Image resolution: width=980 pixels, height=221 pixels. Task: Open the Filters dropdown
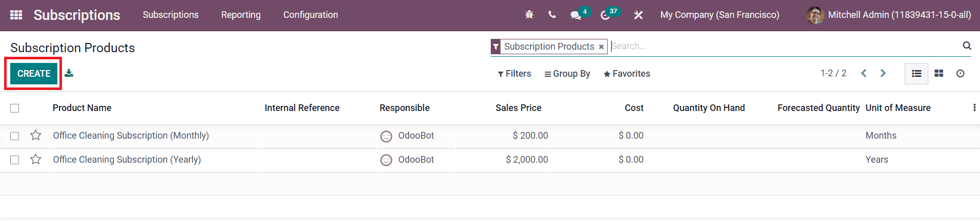[x=514, y=74]
